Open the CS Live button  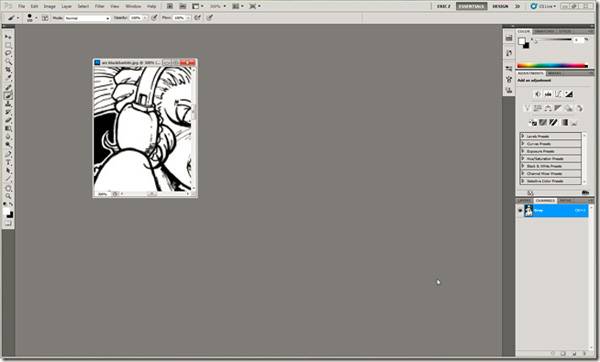tap(543, 6)
